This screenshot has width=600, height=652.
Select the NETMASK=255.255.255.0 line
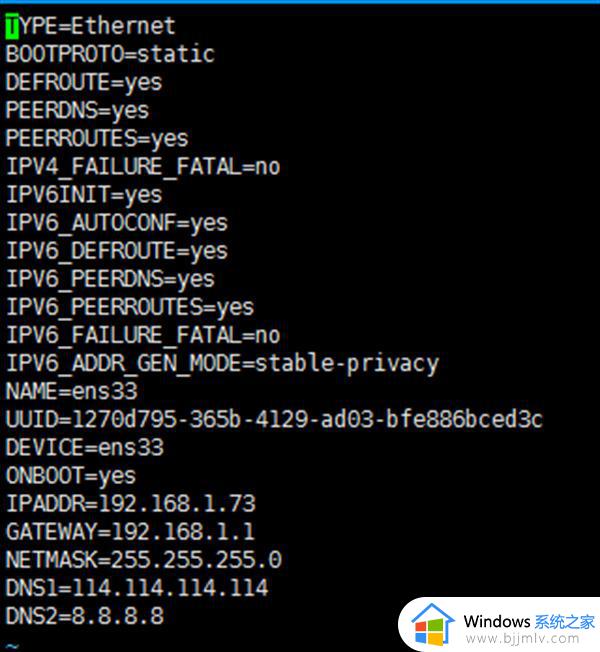[143, 559]
